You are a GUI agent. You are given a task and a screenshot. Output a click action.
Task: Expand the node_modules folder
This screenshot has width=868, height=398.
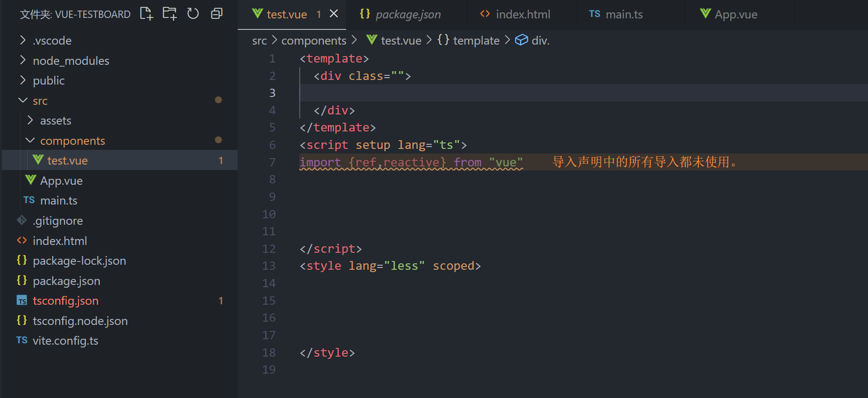(120, 61)
